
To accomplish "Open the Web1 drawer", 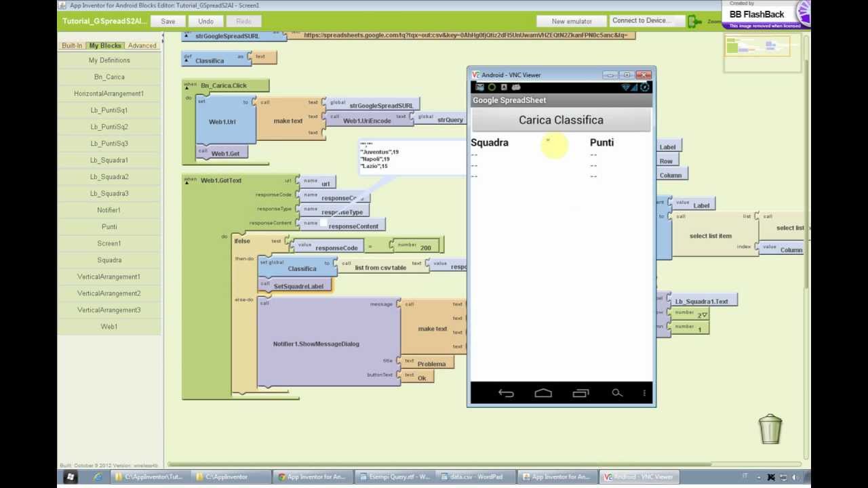I will pyautogui.click(x=109, y=327).
